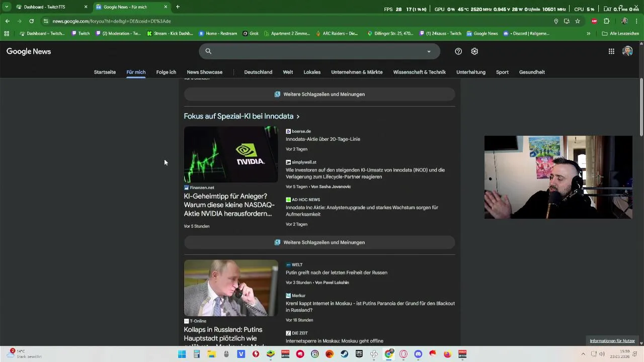Viewport: 644px width, 362px height.
Task: Click the page vertical scrollbar
Action: [x=641, y=107]
